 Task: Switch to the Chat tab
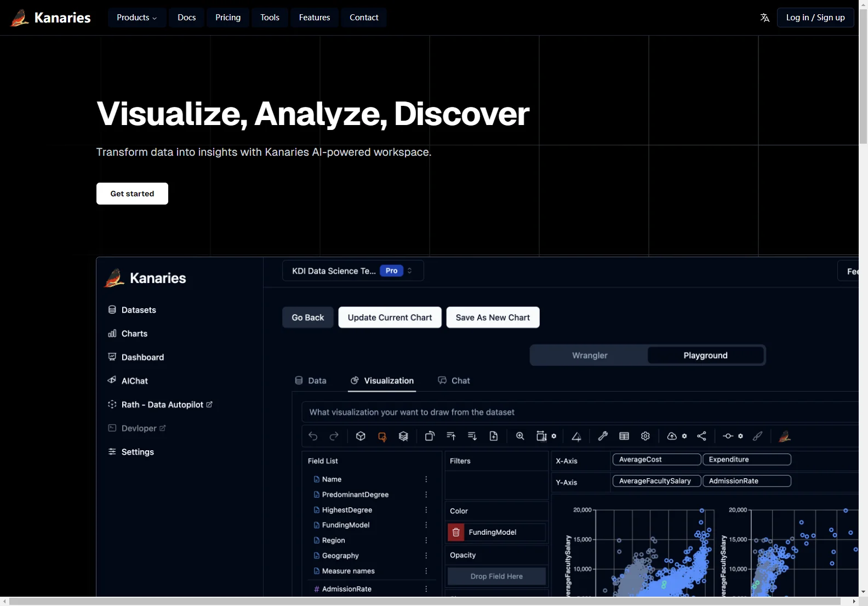tap(454, 381)
